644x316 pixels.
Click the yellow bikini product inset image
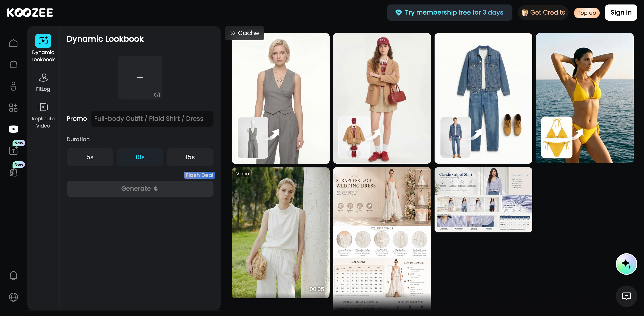click(x=557, y=137)
